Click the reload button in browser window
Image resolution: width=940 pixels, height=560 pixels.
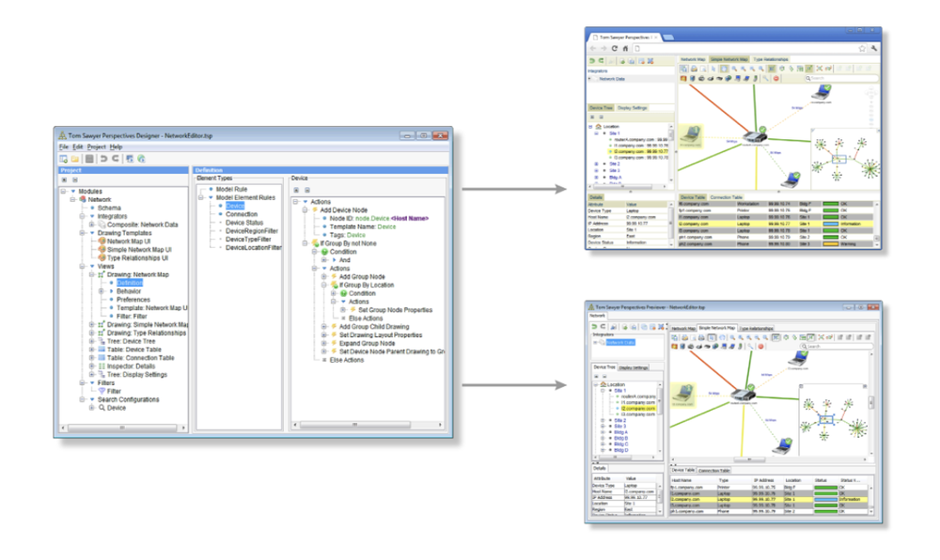coord(615,49)
